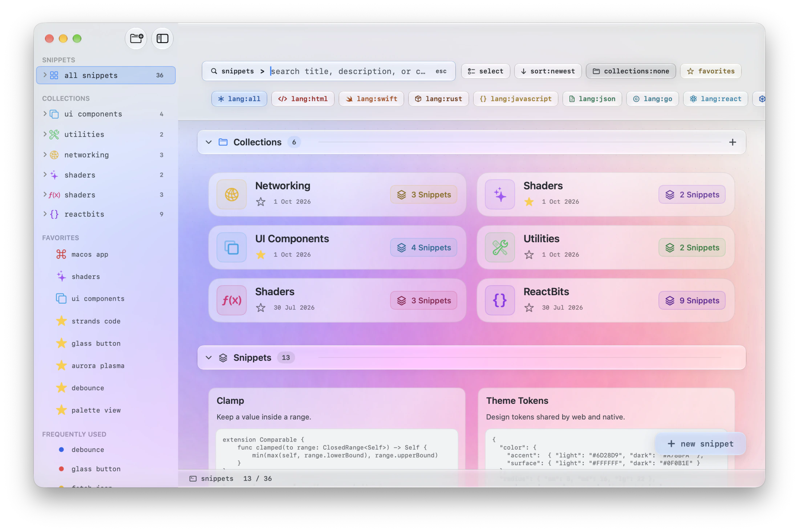Click the esc button in search bar

click(441, 71)
